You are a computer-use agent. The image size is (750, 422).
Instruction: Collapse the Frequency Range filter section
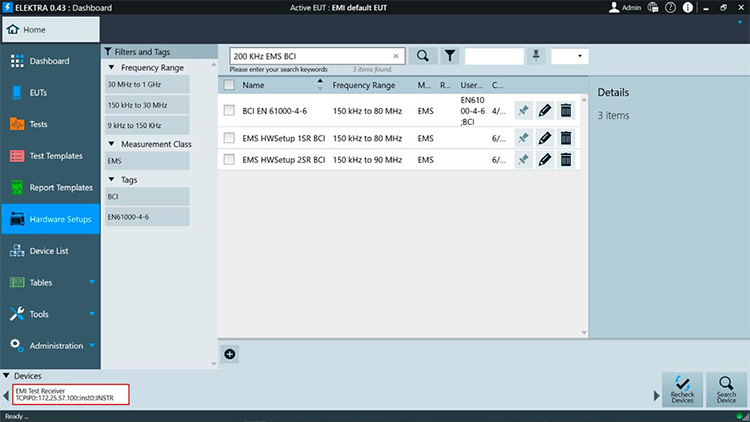[110, 67]
